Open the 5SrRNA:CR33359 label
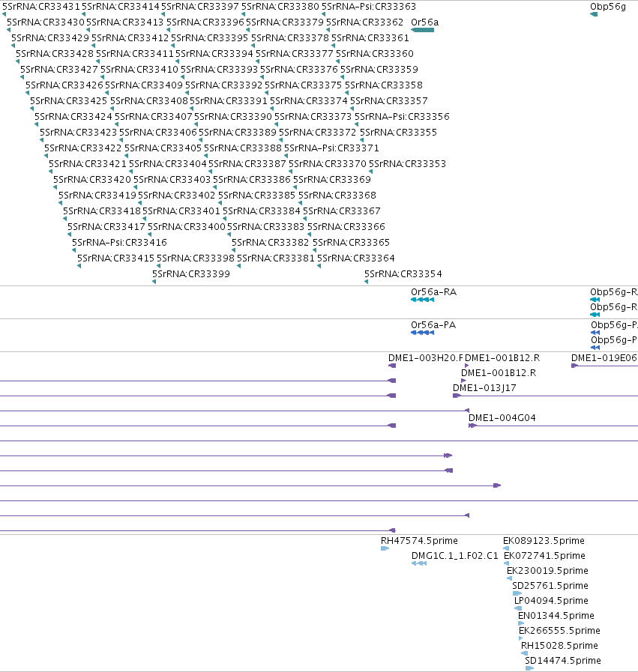This screenshot has width=638, height=672. coord(379,70)
